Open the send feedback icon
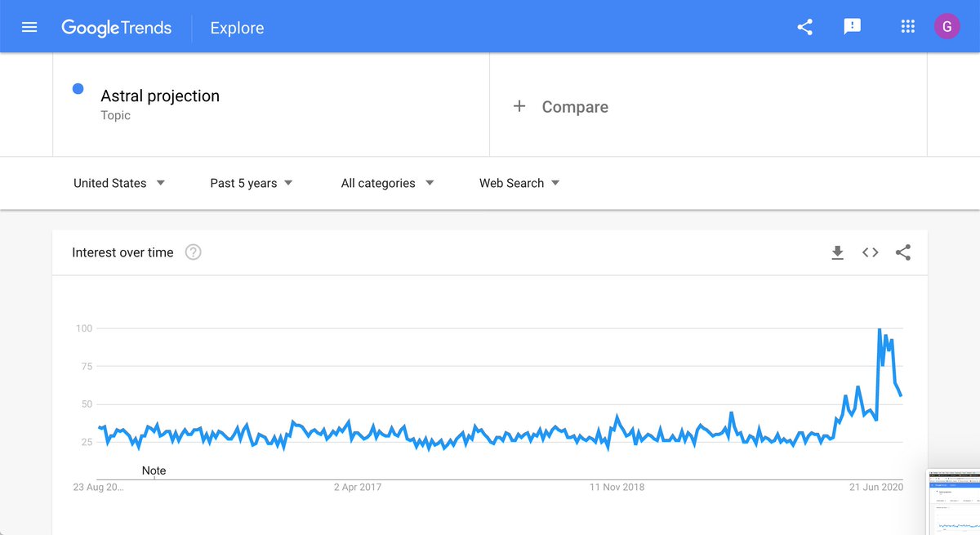This screenshot has width=980, height=535. (x=852, y=27)
